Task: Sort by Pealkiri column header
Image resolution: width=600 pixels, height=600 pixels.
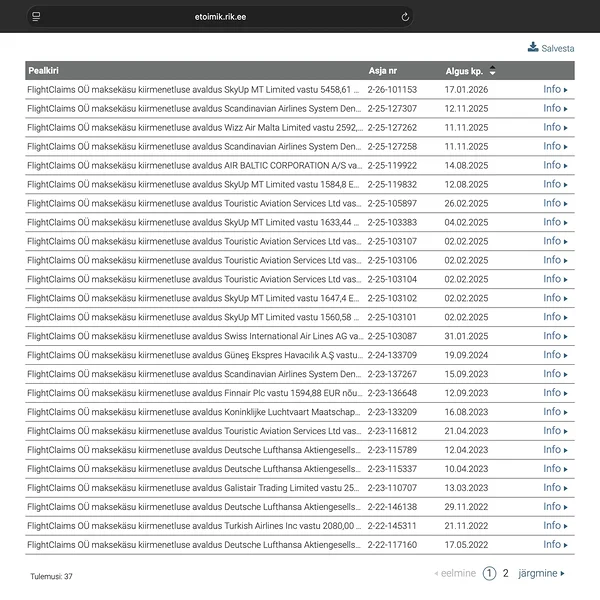Action: (45, 71)
